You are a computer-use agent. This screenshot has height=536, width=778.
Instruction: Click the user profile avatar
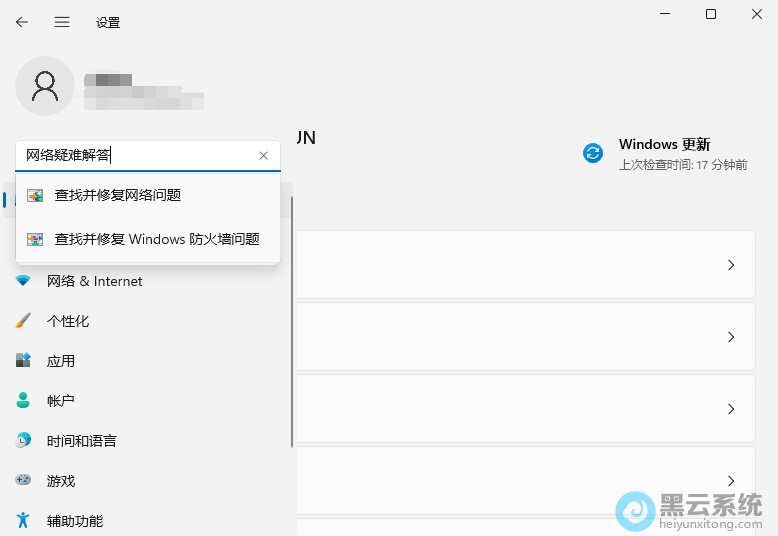pyautogui.click(x=45, y=86)
